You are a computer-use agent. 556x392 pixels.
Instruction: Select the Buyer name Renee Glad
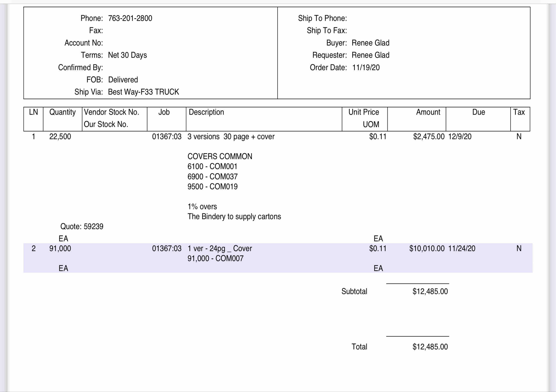tap(370, 43)
